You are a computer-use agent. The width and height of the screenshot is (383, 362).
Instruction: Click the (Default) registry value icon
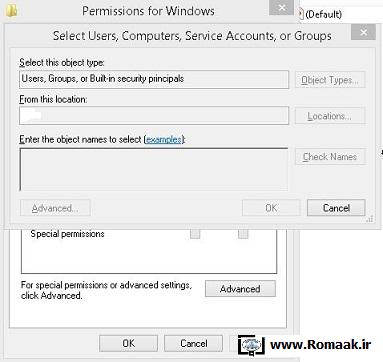tap(301, 14)
